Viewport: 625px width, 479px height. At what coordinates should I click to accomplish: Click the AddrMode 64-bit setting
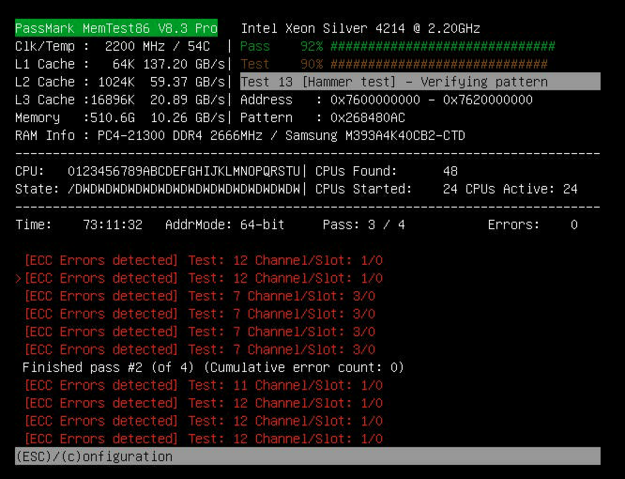tap(225, 225)
